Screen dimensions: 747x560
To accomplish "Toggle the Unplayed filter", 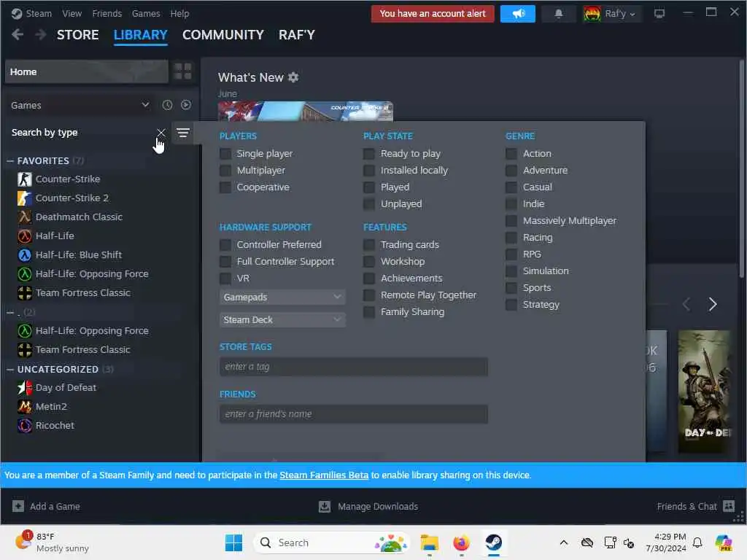I will (368, 204).
